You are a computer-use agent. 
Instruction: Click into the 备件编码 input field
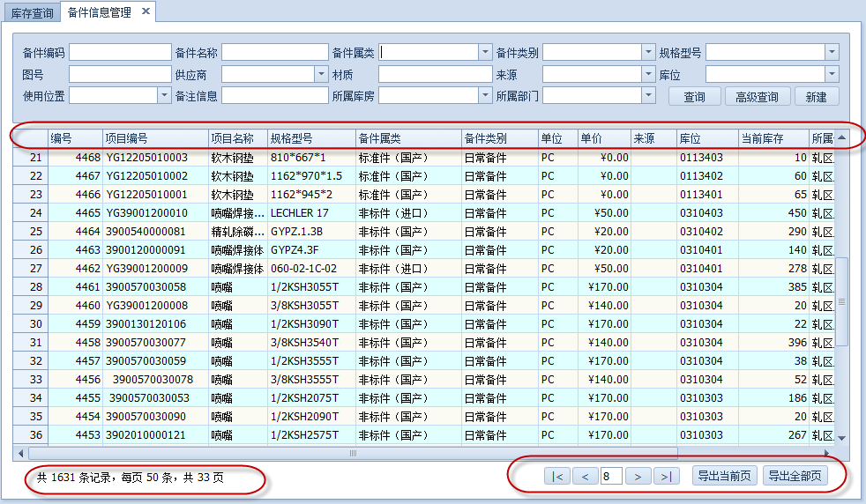click(120, 53)
